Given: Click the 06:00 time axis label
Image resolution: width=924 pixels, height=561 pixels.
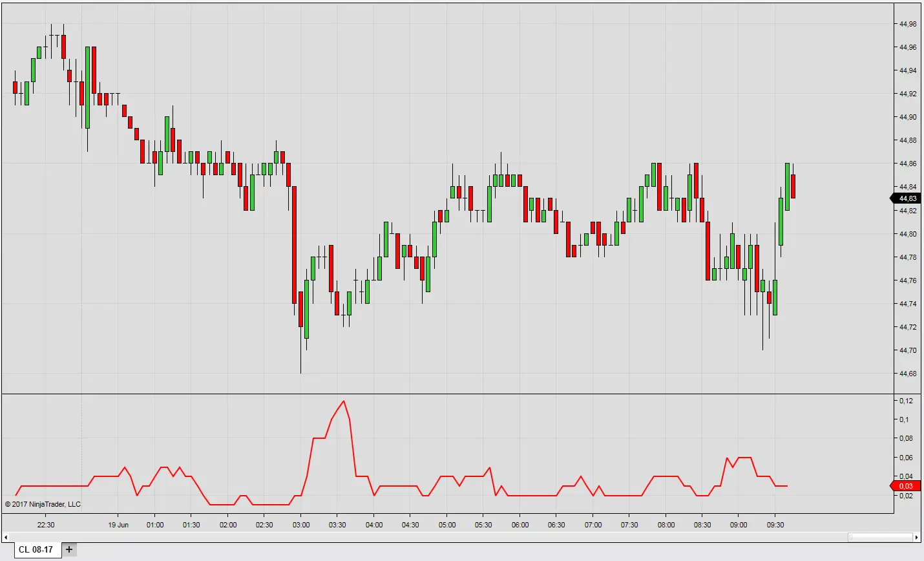Looking at the screenshot, I should (x=520, y=525).
